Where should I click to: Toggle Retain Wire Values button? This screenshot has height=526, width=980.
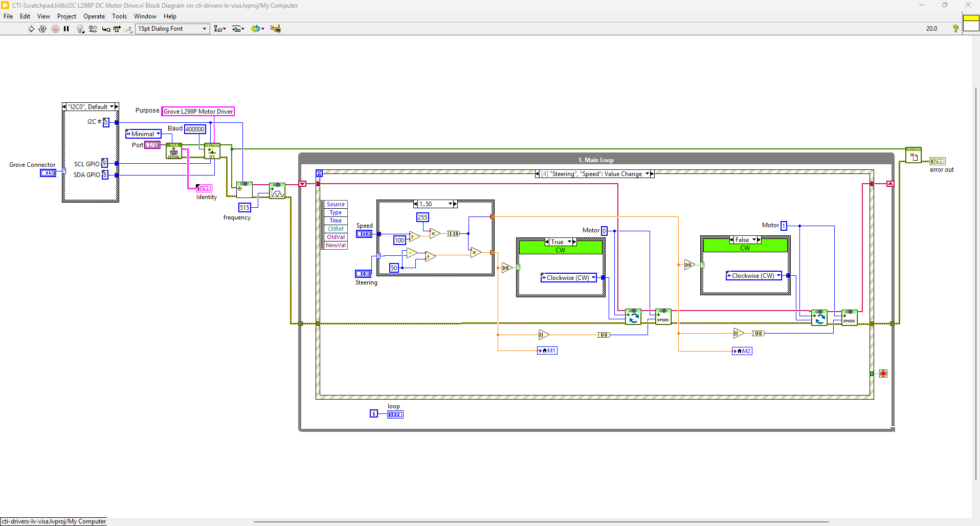pyautogui.click(x=93, y=29)
